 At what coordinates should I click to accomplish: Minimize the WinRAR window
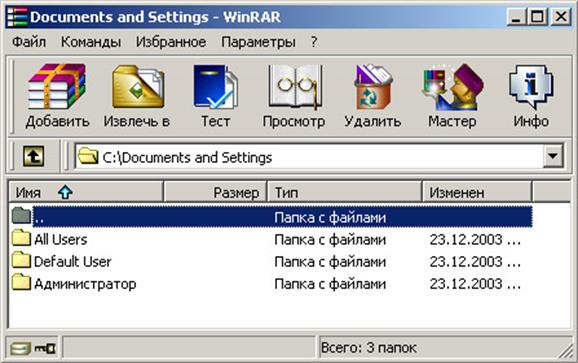click(516, 17)
